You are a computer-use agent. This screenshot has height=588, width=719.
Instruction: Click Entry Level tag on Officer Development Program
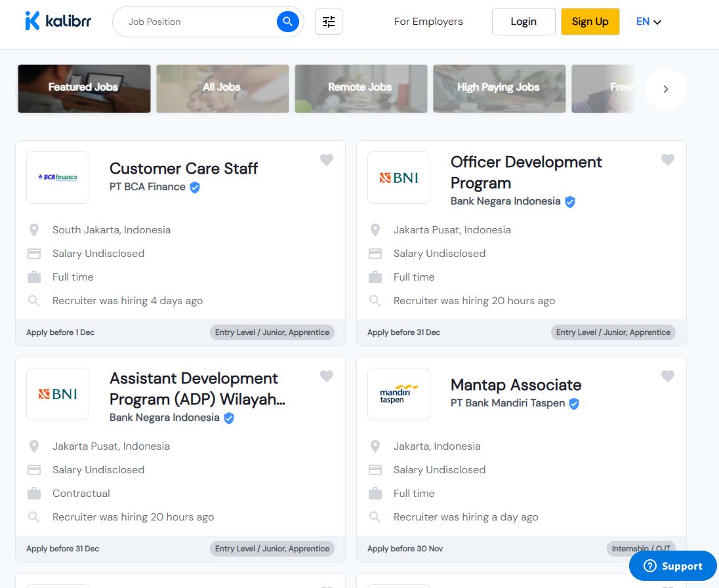click(x=613, y=332)
